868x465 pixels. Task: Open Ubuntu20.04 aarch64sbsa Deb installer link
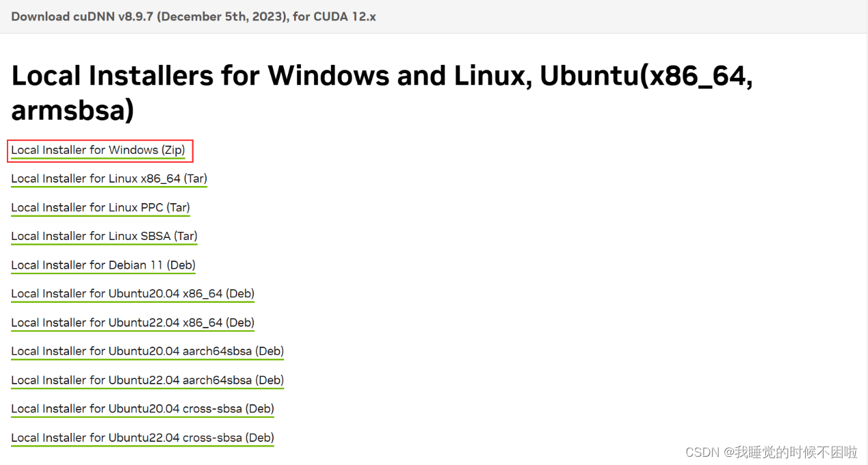coord(147,351)
